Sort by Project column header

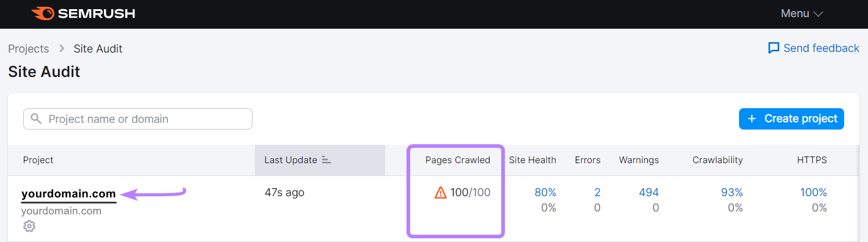[38, 160]
